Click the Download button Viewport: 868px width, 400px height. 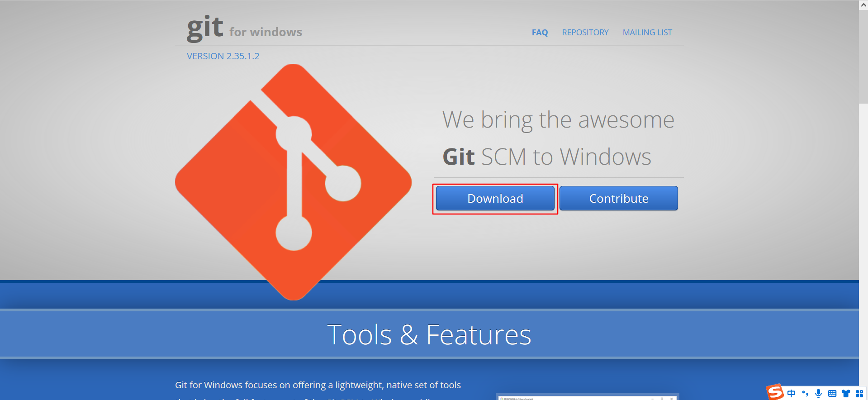click(495, 199)
